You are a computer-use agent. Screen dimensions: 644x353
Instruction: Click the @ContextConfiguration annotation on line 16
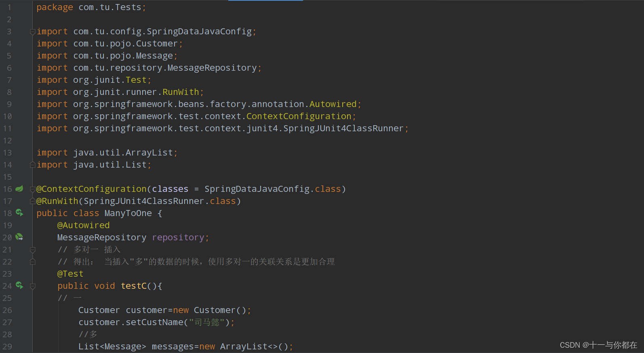(x=91, y=189)
